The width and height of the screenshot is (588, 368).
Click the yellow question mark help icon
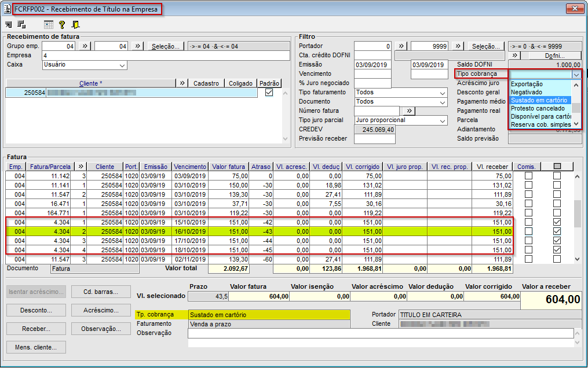click(62, 25)
